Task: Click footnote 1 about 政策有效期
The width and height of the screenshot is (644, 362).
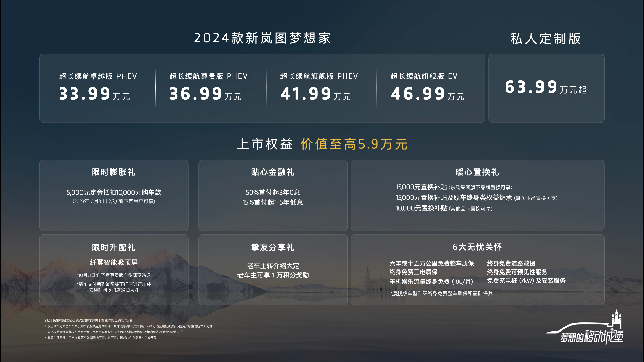Action: 89,321
